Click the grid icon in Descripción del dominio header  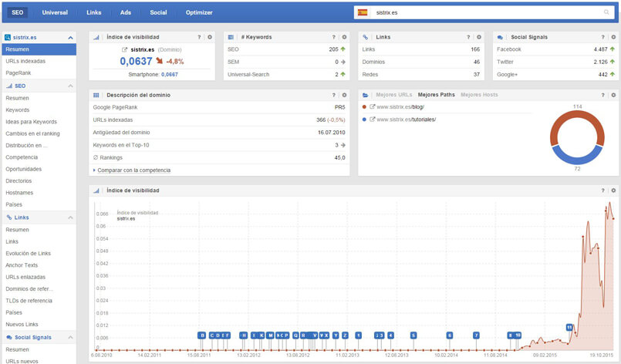96,95
